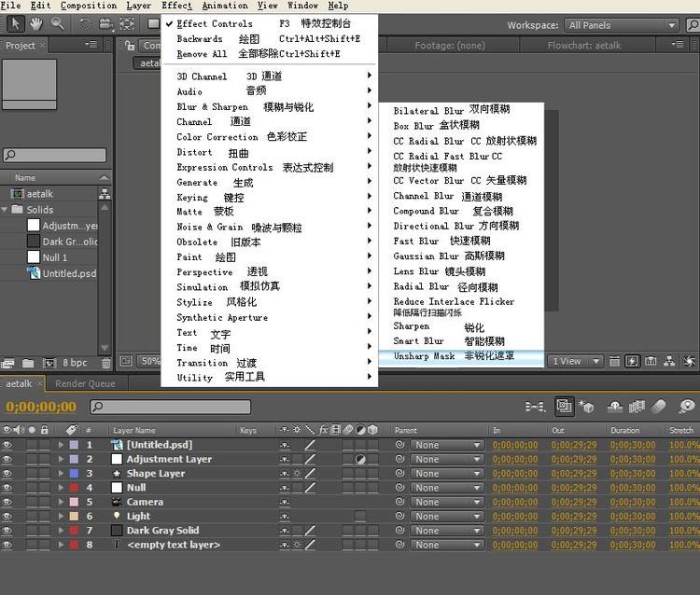Click the red label swatch of Null layer
The width and height of the screenshot is (700, 595).
[74, 488]
